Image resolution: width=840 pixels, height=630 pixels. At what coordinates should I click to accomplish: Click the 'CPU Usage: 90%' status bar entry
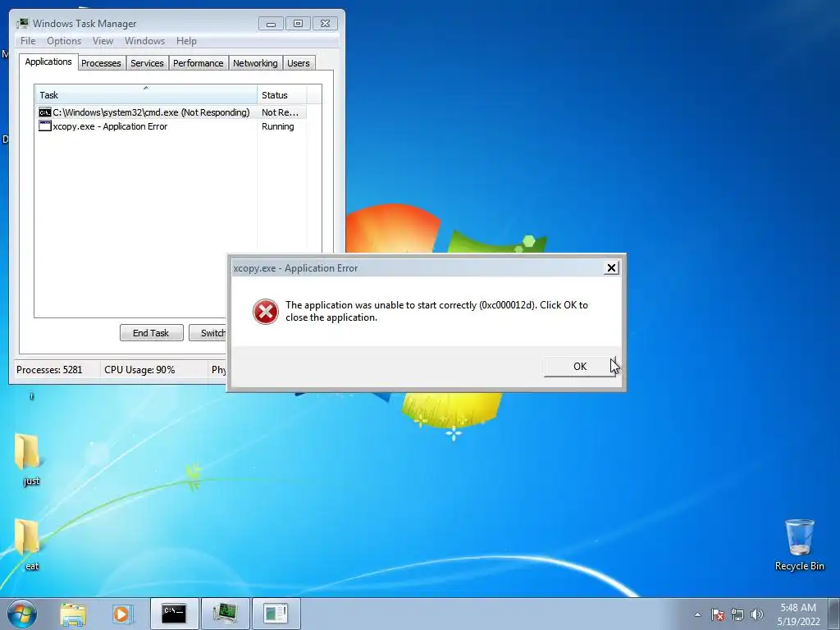click(139, 370)
